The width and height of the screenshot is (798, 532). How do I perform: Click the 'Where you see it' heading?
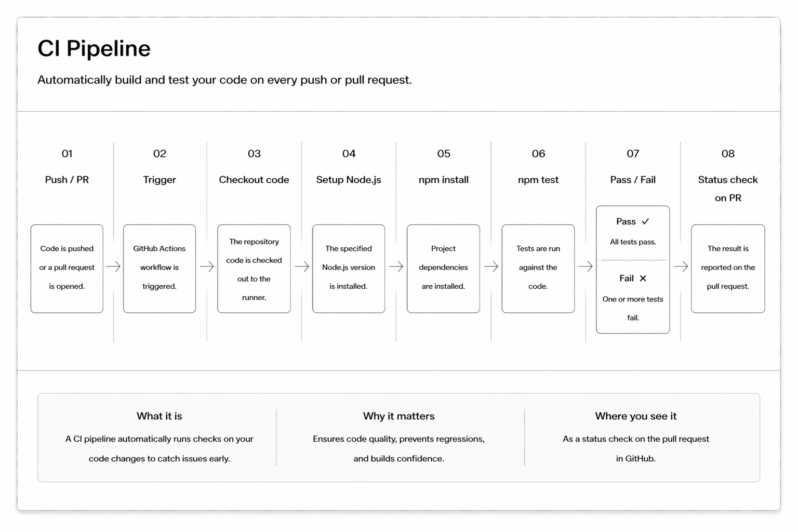tap(636, 416)
